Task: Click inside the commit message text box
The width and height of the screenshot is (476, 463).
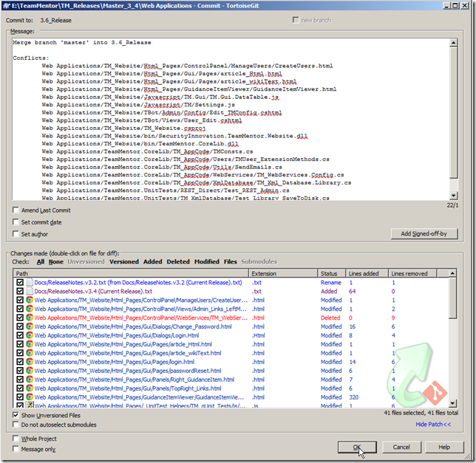Action: pos(229,118)
